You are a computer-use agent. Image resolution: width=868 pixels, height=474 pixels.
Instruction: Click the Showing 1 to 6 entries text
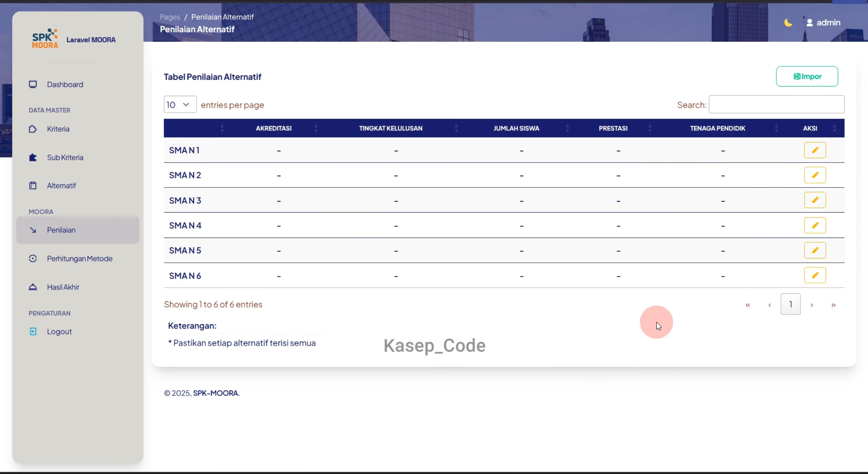tap(213, 304)
